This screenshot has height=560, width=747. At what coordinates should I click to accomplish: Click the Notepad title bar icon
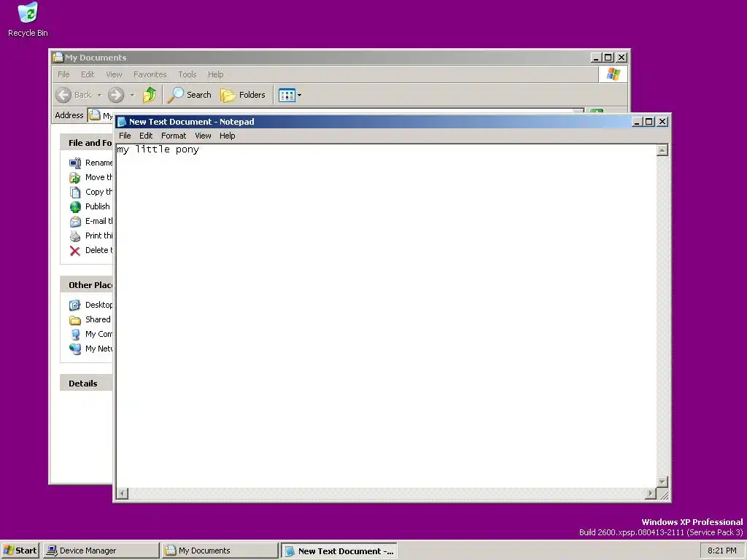pos(122,122)
